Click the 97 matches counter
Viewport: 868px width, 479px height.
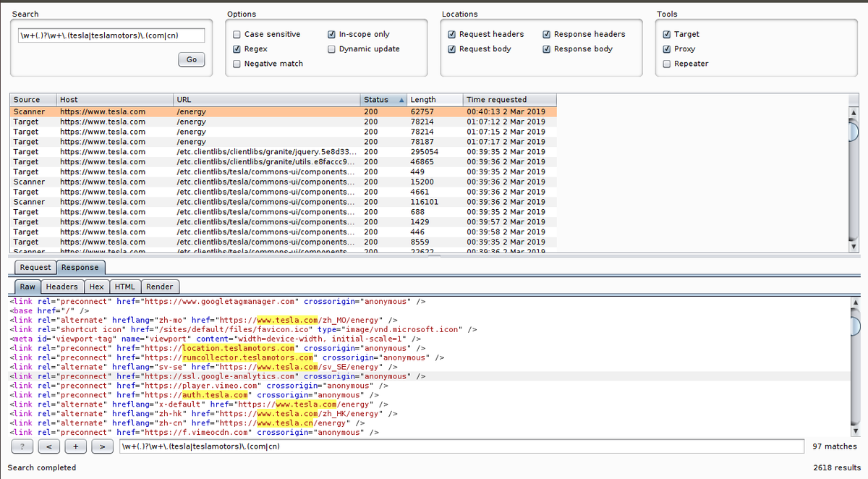point(834,446)
